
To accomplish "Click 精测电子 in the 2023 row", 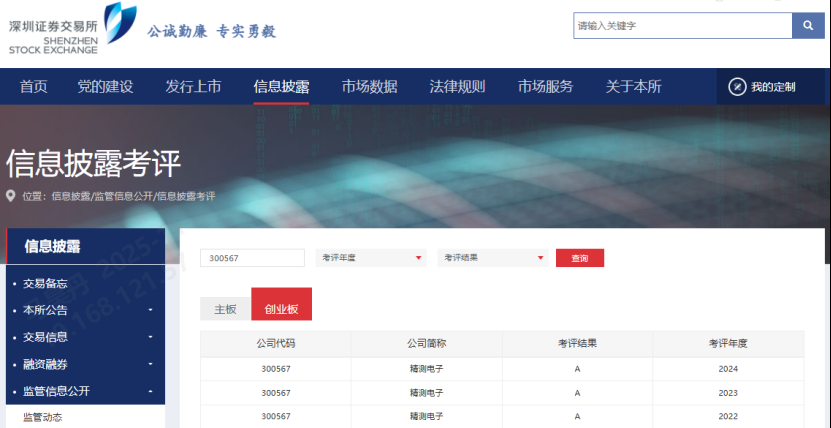I will [x=427, y=393].
